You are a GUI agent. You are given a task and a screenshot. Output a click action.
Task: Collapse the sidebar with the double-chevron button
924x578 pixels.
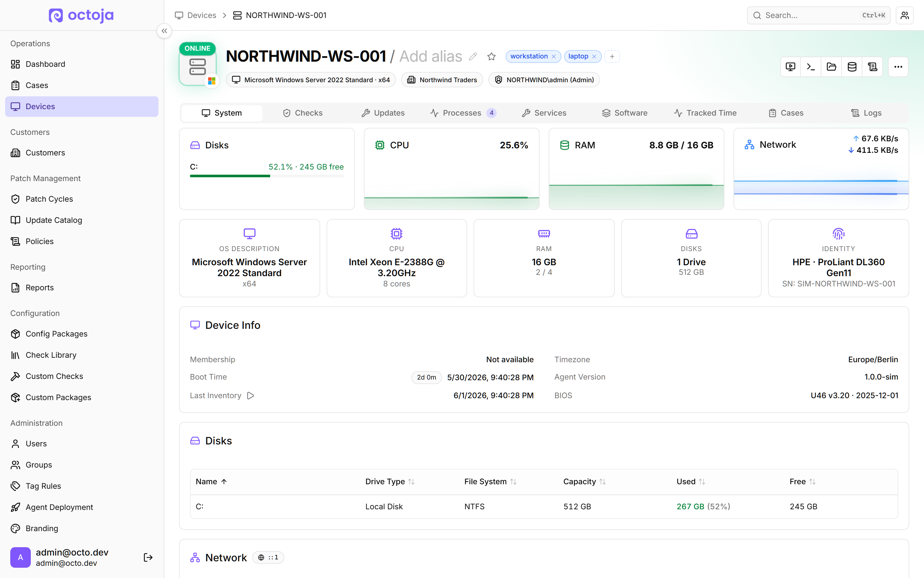(164, 31)
